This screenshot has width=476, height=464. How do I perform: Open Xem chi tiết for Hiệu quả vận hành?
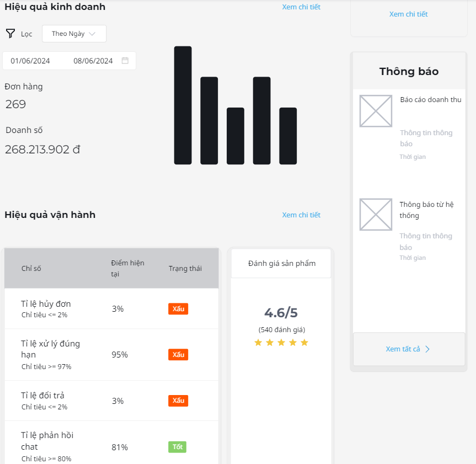(301, 215)
